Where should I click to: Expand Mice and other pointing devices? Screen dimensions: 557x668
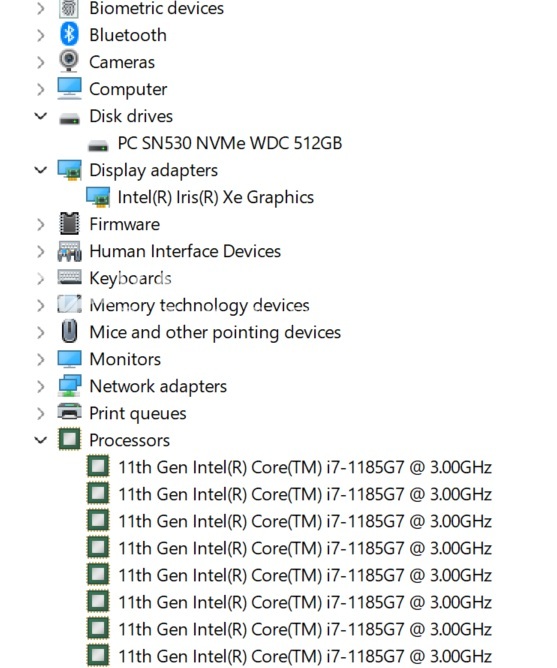point(40,332)
